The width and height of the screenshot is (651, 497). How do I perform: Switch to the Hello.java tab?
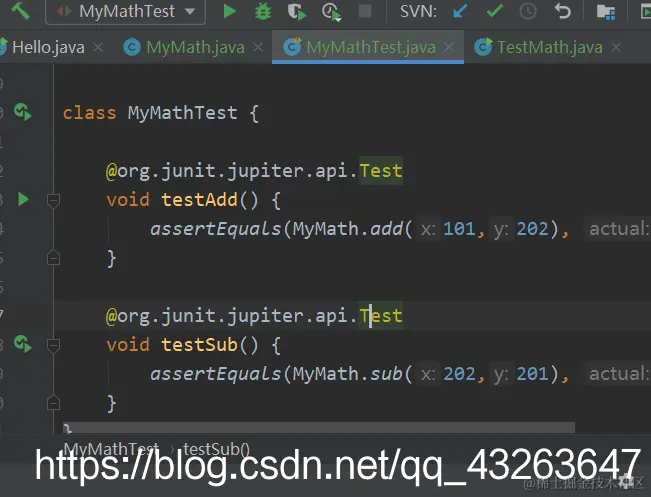pyautogui.click(x=48, y=47)
